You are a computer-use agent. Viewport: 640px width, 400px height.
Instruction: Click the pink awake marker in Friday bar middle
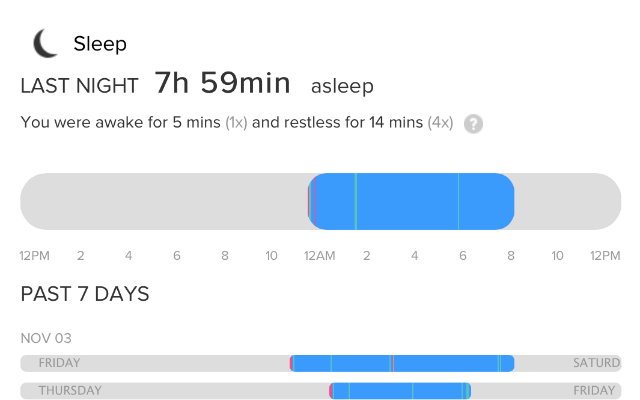pyautogui.click(x=392, y=363)
